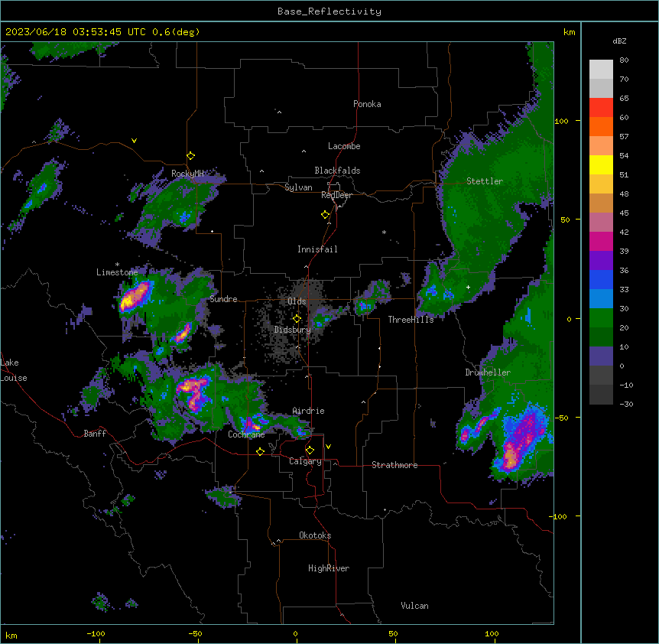659x644 pixels.
Task: Click the asterisk marker above the Limestone label
Action: click(x=117, y=265)
